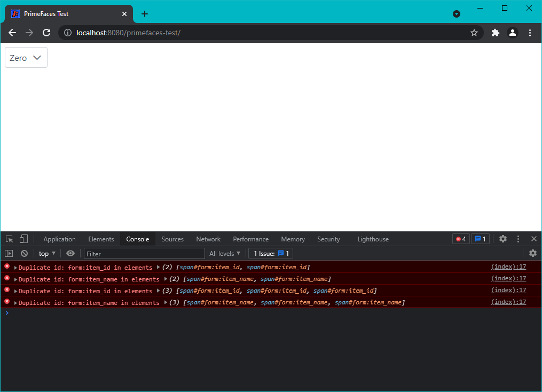542x392 pixels.
Task: Open console settings with the lower gear icon
Action: coord(533,253)
